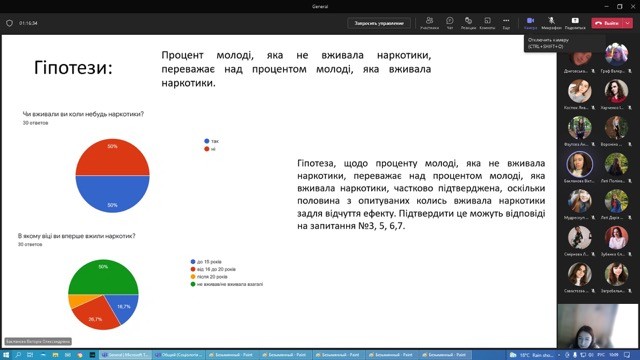640x360 pixels.
Task: Select the highlighted participant avatar with purple ring
Action: pos(579,164)
